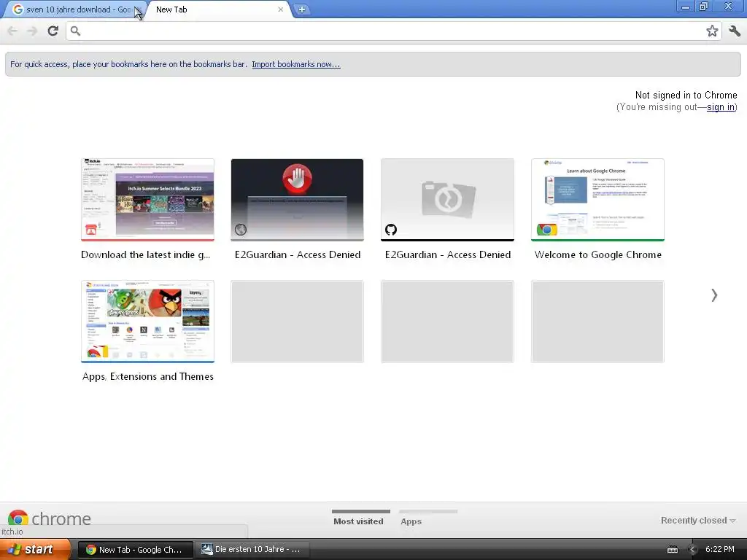Screen dimensions: 747x560
Task: Click the Chrome favicon on Welcome thumbnail
Action: 547,230
